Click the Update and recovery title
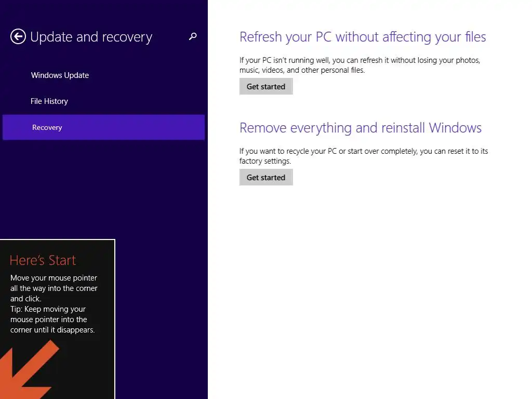 [x=91, y=37]
